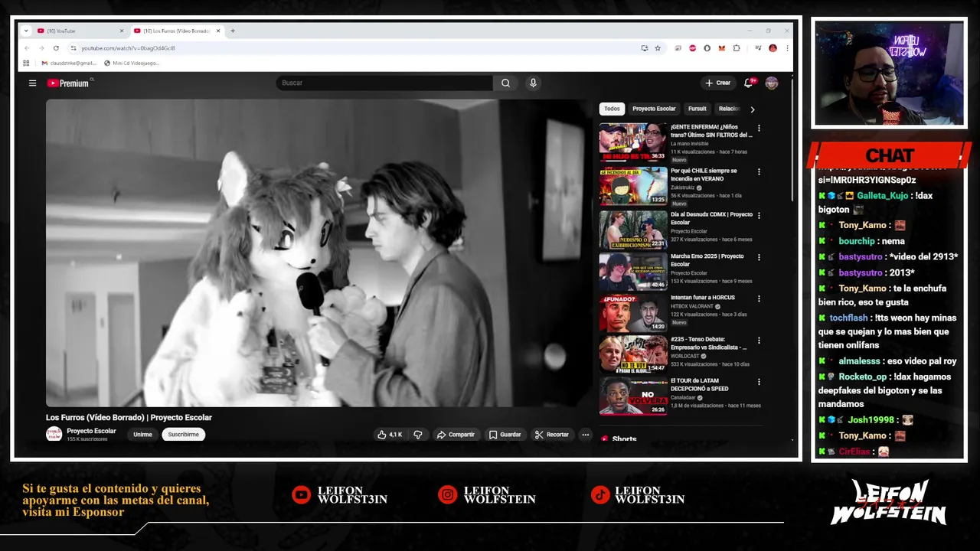Go back in browser history
Screen dimensions: 980x551
pyautogui.click(x=27, y=48)
